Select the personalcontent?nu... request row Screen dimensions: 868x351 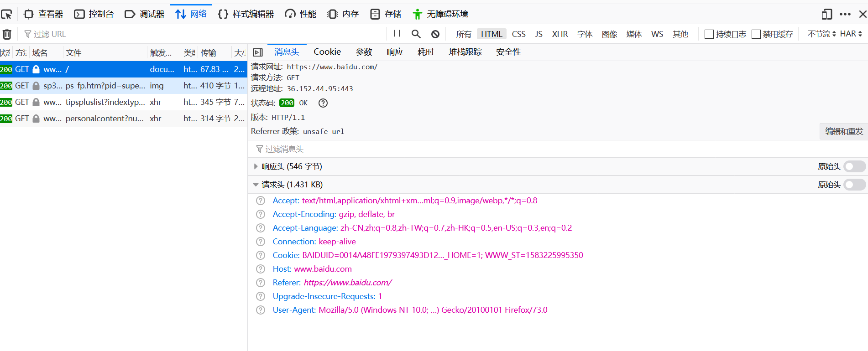click(124, 119)
